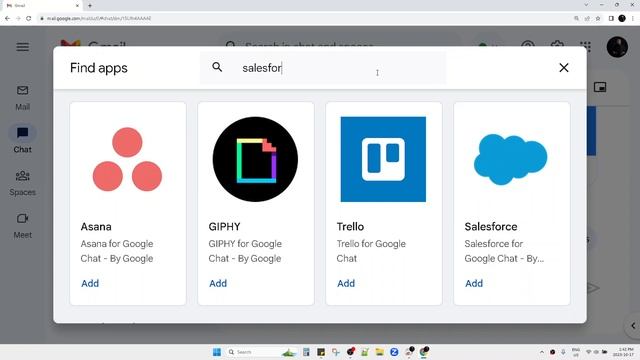Open Chrome side panel icon
Viewport: 640px width, 360px height.
611,18
